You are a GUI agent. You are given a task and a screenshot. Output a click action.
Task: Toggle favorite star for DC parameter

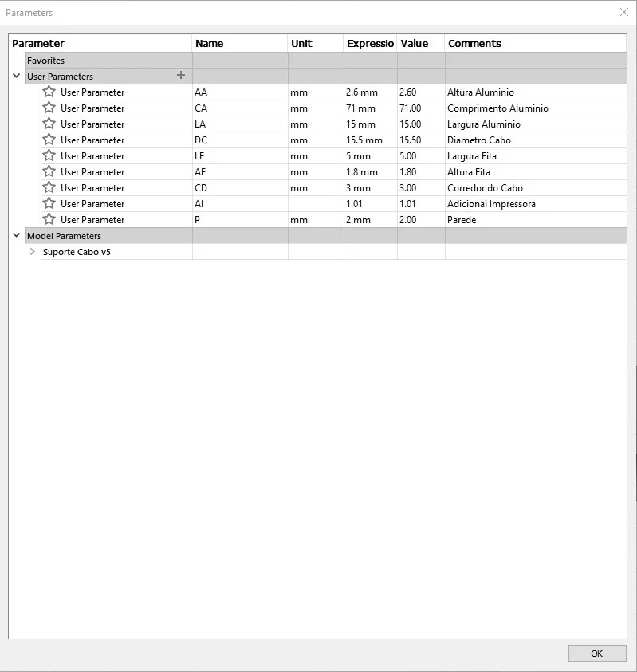[49, 140]
